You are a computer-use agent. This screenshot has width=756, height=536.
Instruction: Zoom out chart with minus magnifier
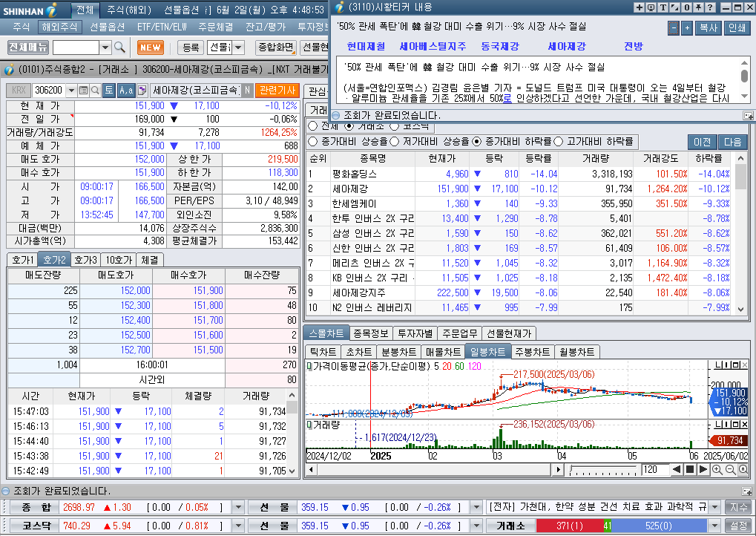pyautogui.click(x=731, y=469)
